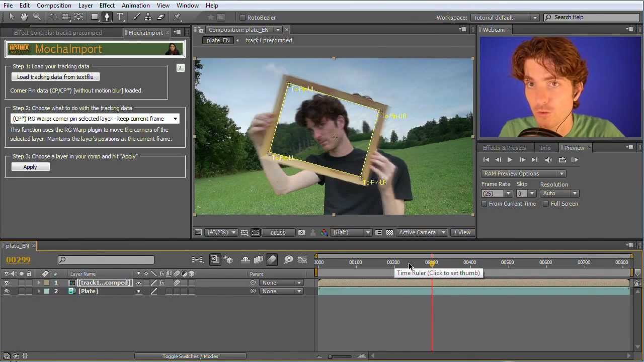Open the Graph Editor in timeline

tap(302, 259)
